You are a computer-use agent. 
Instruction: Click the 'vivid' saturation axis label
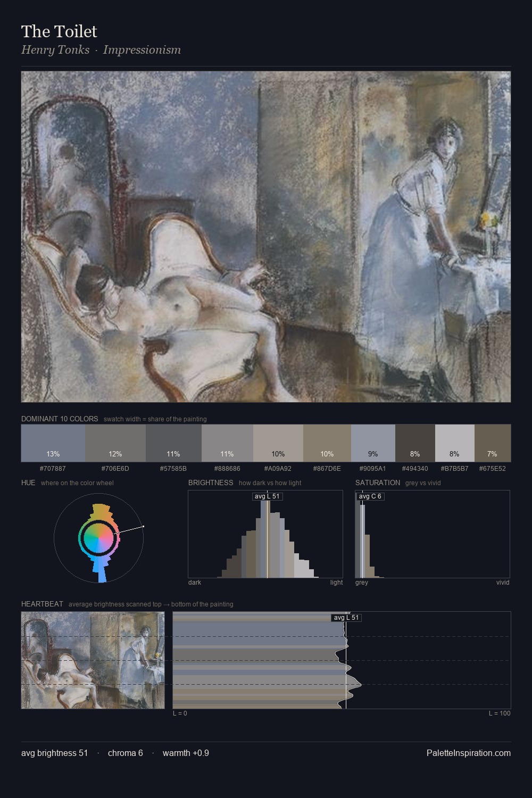[x=503, y=583]
